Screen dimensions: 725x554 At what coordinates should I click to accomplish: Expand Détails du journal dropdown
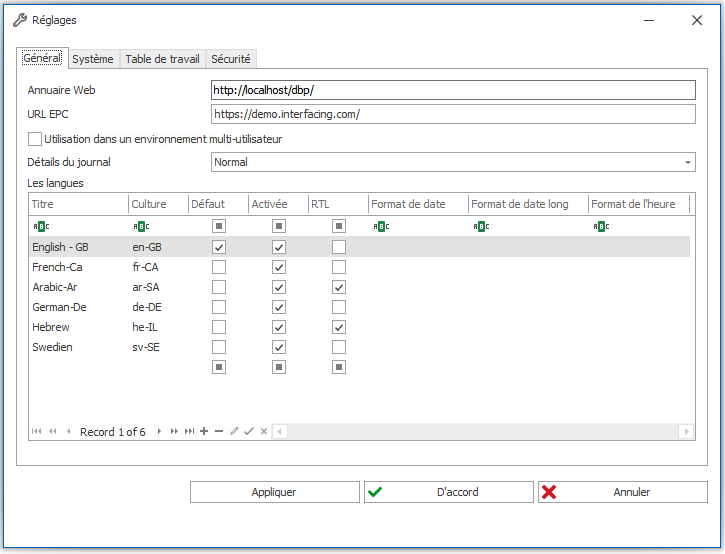pos(687,162)
